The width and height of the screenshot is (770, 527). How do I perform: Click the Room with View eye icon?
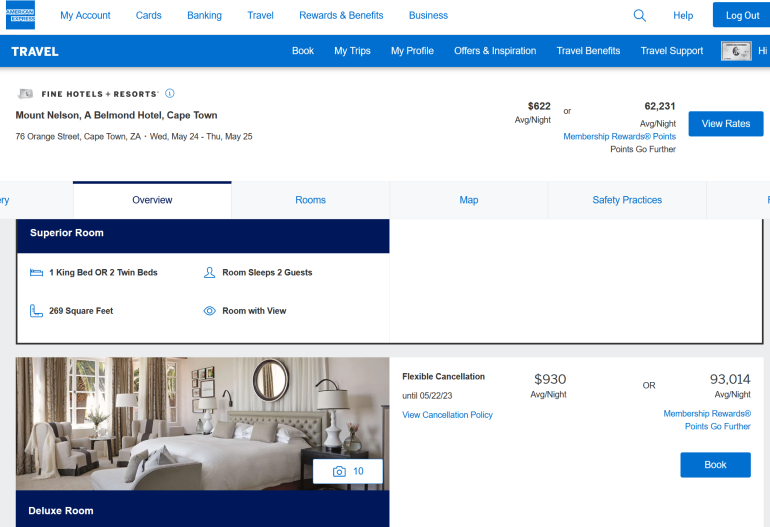click(x=210, y=311)
